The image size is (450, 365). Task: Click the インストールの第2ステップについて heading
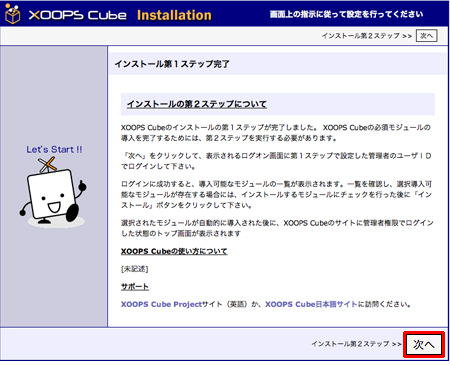click(197, 104)
